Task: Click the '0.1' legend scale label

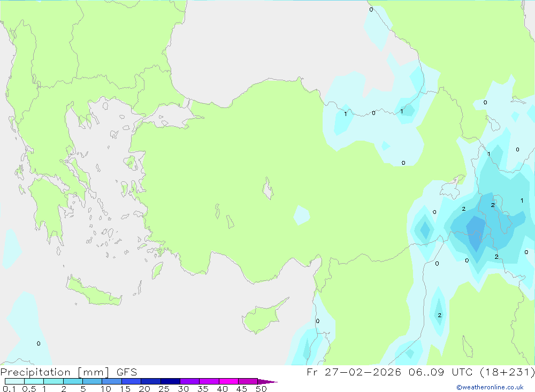Action: [9, 389]
